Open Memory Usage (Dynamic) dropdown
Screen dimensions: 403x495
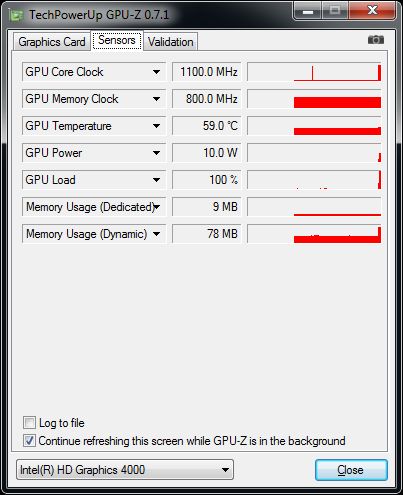click(x=156, y=234)
